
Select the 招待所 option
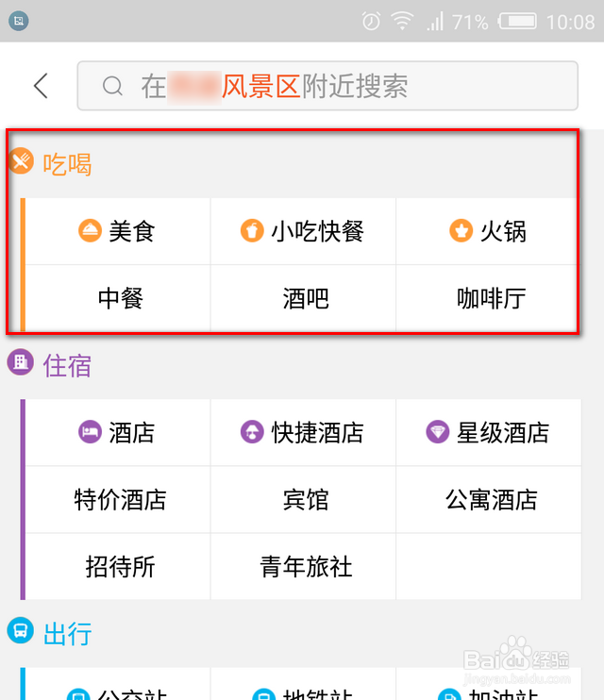click(x=120, y=566)
